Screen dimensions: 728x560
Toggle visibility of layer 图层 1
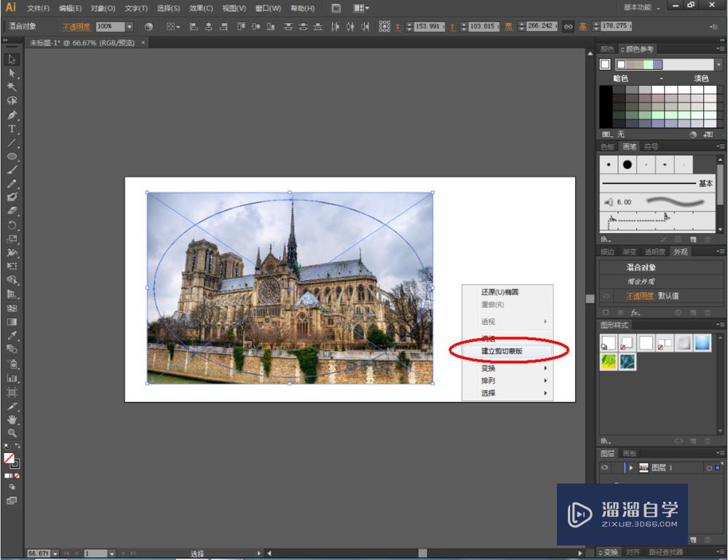(x=605, y=468)
